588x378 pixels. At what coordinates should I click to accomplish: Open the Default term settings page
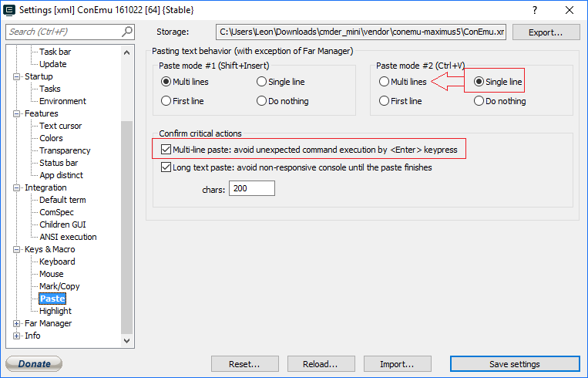(62, 200)
